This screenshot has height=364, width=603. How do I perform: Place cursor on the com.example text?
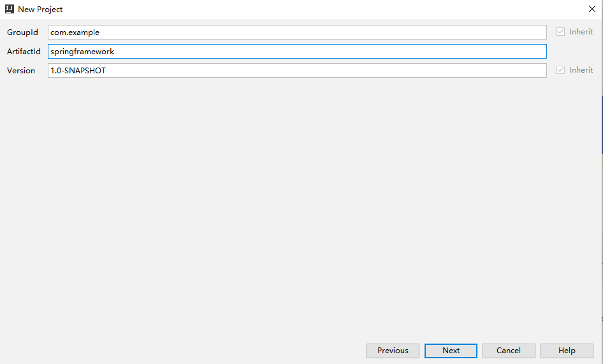pos(75,33)
